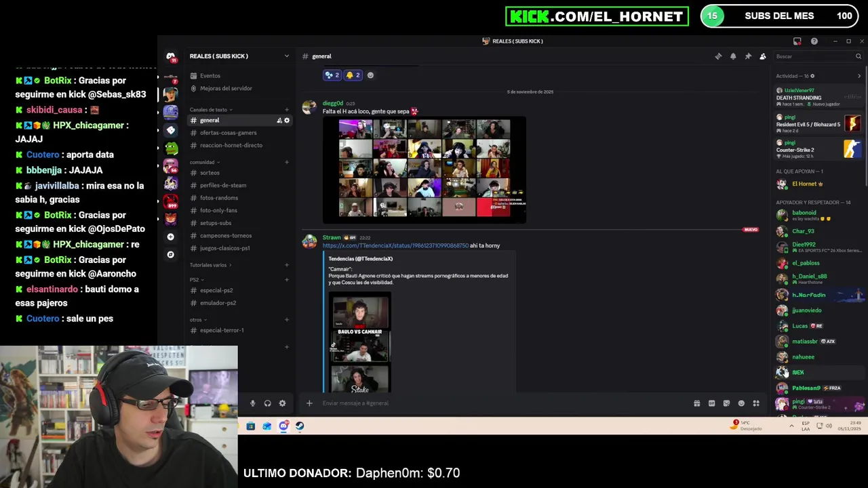Image resolution: width=868 pixels, height=488 pixels.
Task: Toggle headphones deafen
Action: (267, 403)
